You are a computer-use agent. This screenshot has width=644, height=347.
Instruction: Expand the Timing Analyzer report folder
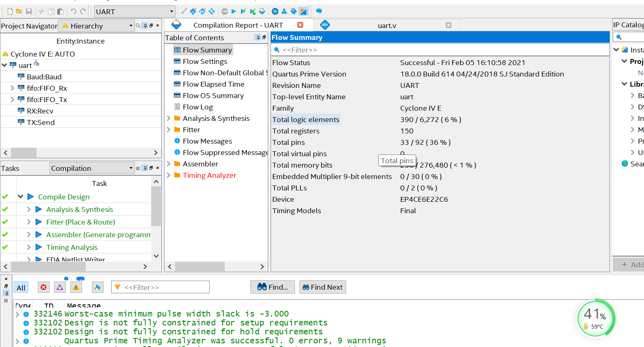[169, 175]
